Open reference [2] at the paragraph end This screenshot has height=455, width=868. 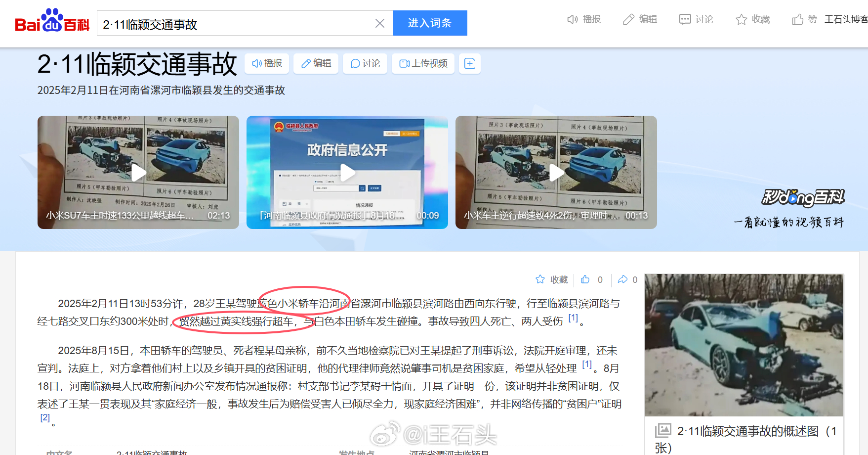pos(45,417)
